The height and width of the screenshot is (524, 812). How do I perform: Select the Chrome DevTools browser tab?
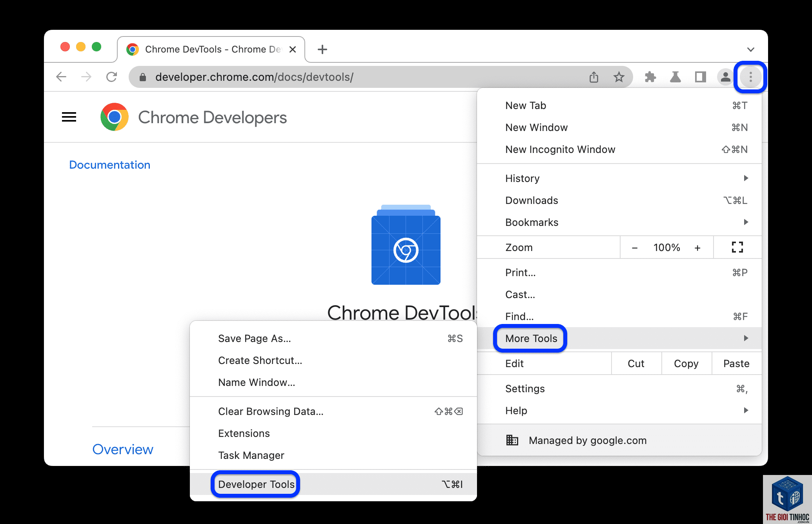pyautogui.click(x=211, y=49)
